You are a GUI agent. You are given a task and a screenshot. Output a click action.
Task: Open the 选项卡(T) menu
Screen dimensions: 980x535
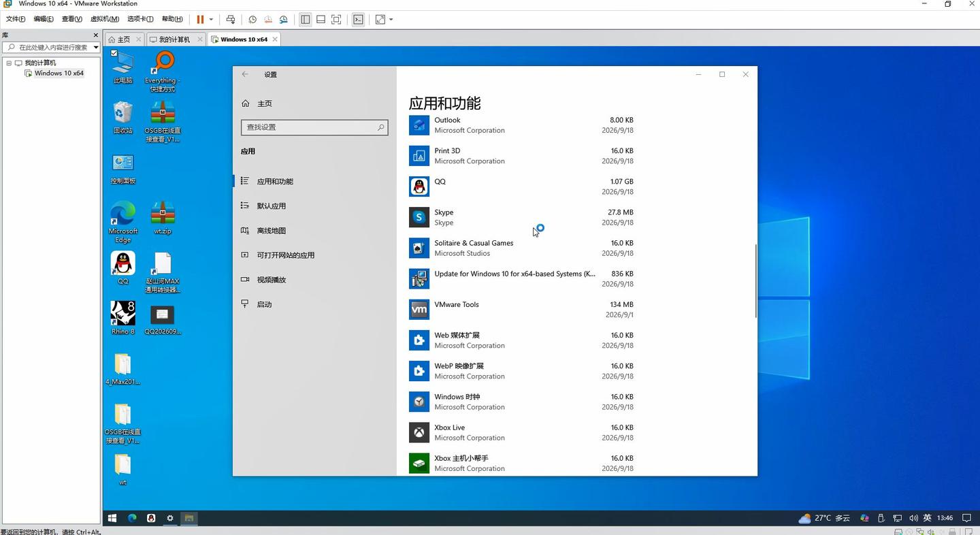pyautogui.click(x=140, y=19)
